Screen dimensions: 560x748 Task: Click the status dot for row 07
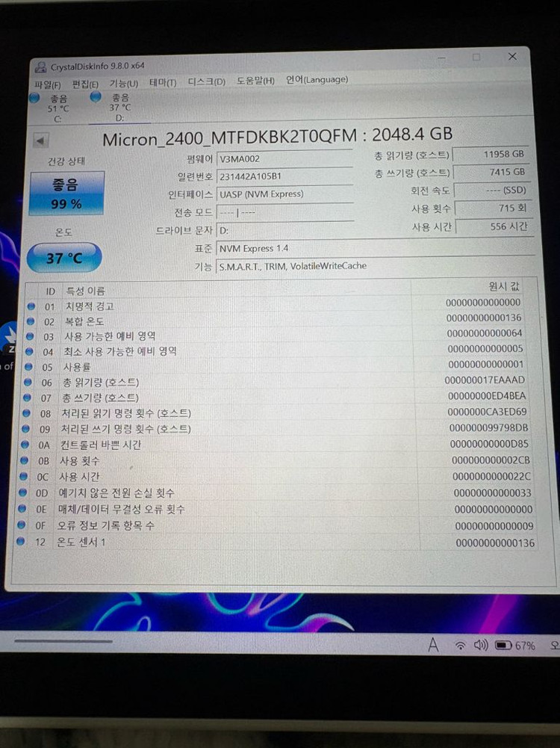(x=27, y=398)
